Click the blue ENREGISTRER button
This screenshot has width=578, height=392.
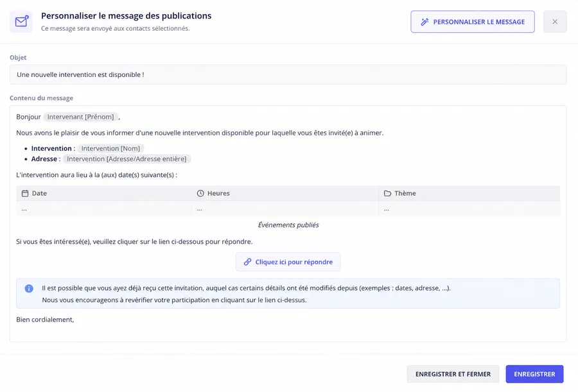[x=534, y=374]
